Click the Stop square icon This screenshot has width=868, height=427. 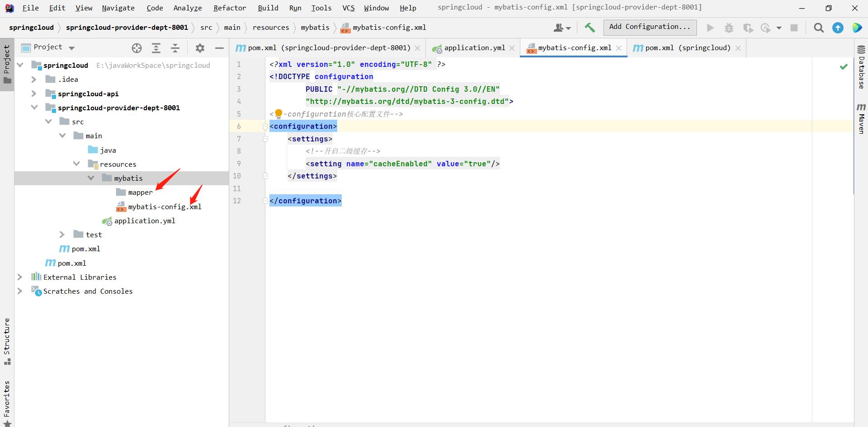point(794,28)
